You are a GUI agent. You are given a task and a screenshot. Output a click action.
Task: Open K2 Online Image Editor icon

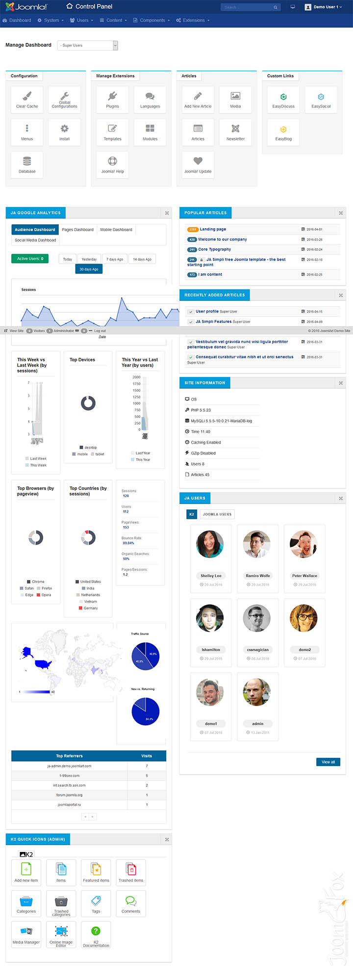(61, 935)
